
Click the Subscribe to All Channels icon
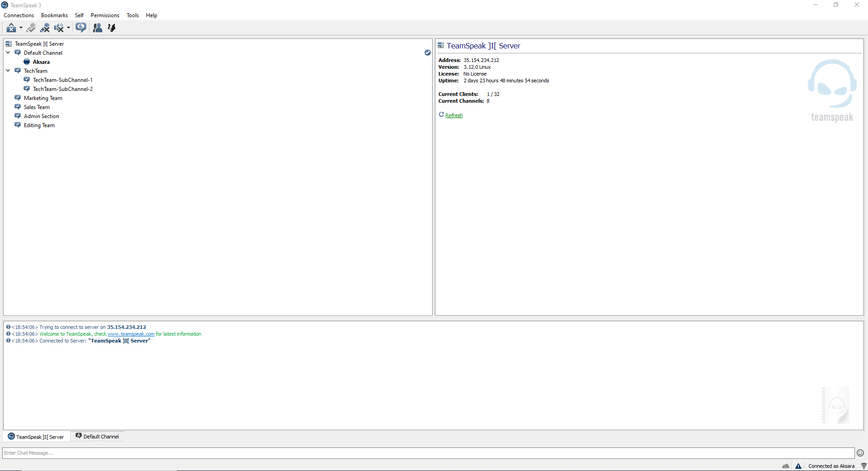coord(81,28)
